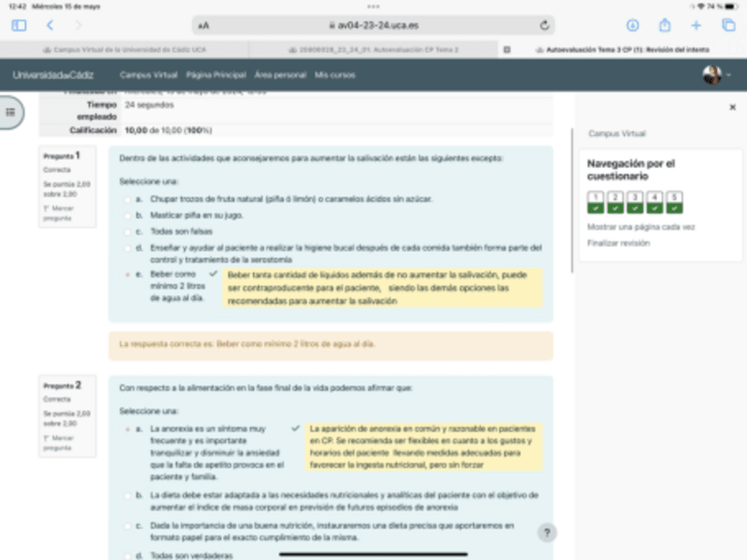The width and height of the screenshot is (747, 560).
Task: Go back with the Safari back arrow
Action: pos(50,26)
